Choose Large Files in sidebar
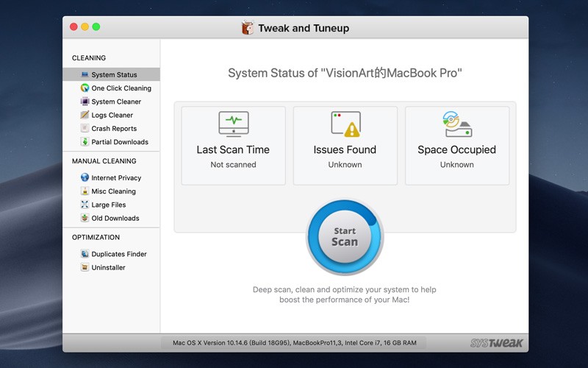588x368 pixels. point(112,205)
